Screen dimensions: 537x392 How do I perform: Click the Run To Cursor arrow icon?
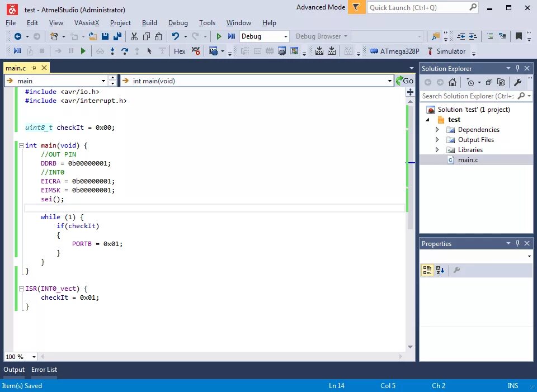[x=149, y=51]
